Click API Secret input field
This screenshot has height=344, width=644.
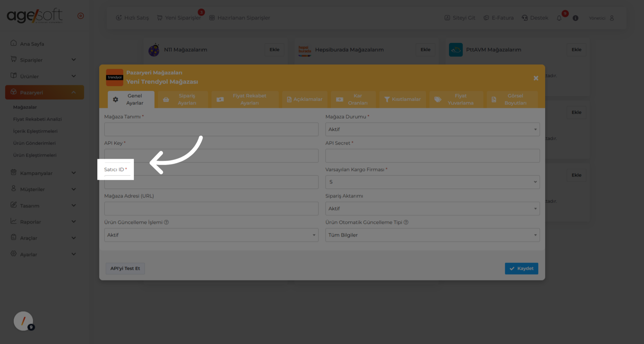click(x=432, y=156)
